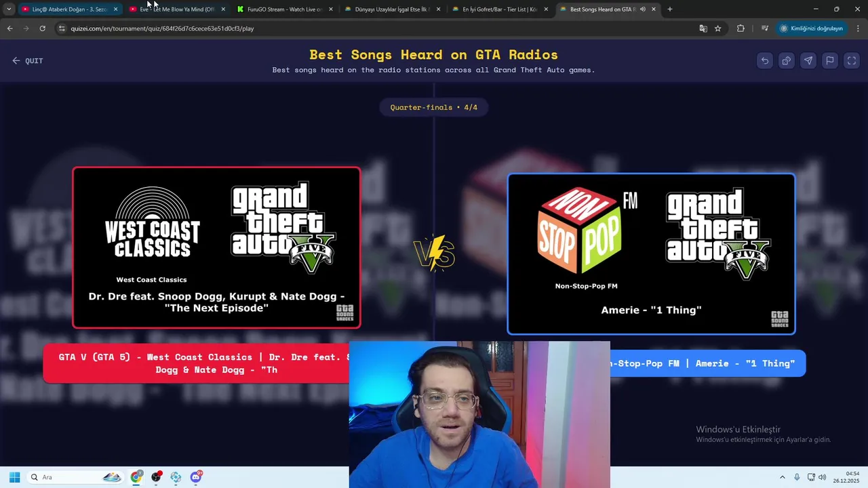Open OBS Studio from the taskbar
This screenshot has width=868, height=488.
tap(157, 477)
